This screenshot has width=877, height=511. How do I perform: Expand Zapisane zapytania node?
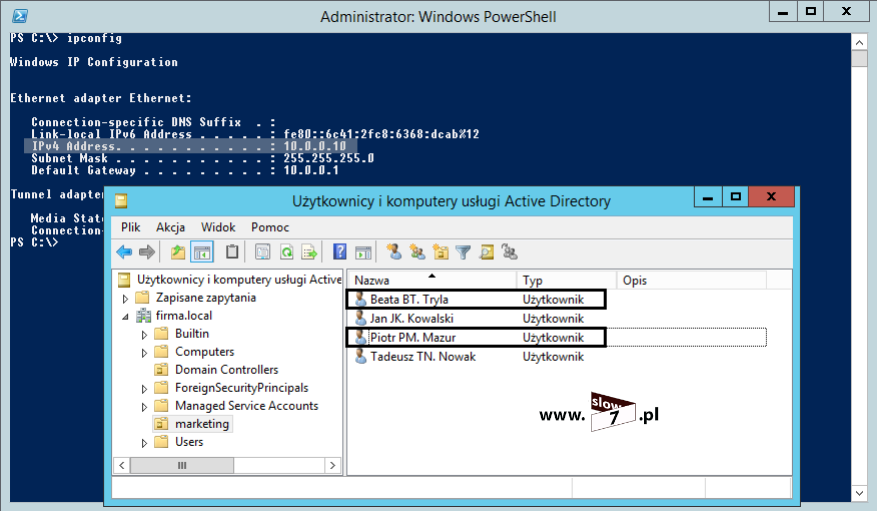click(x=125, y=299)
